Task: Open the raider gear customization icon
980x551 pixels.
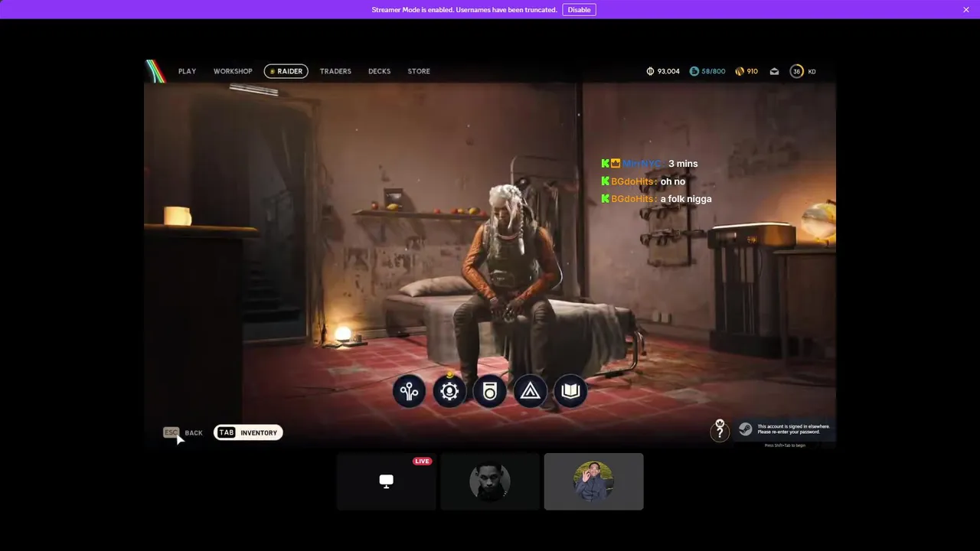Action: tap(449, 392)
